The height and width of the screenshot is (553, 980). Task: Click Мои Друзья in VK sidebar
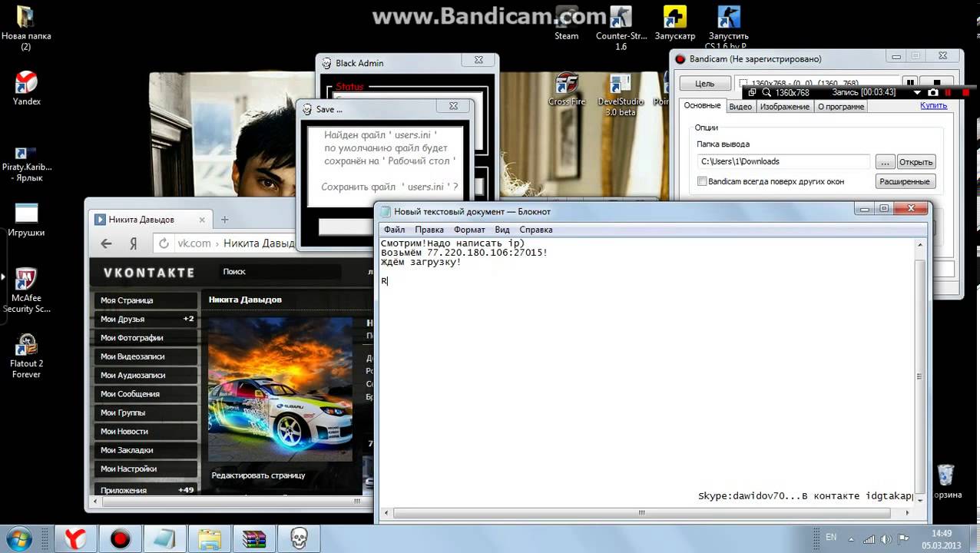coord(147,319)
